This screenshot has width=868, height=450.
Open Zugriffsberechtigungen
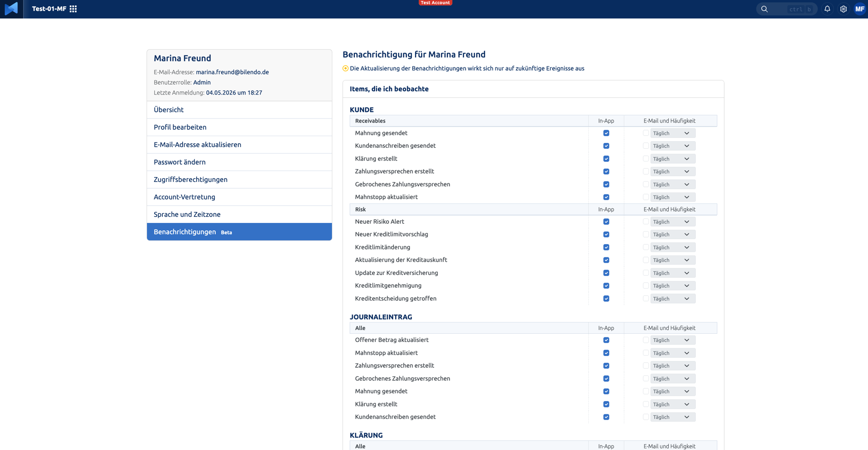[x=239, y=180]
